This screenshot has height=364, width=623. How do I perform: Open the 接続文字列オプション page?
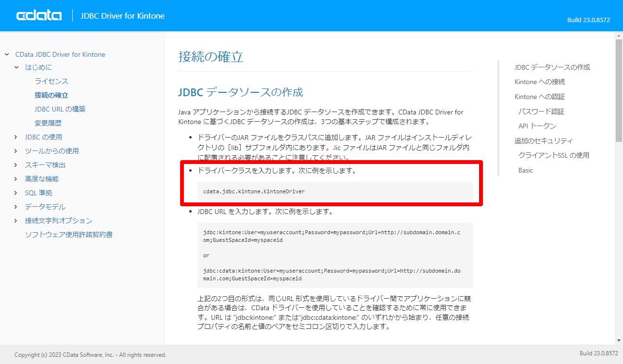59,221
